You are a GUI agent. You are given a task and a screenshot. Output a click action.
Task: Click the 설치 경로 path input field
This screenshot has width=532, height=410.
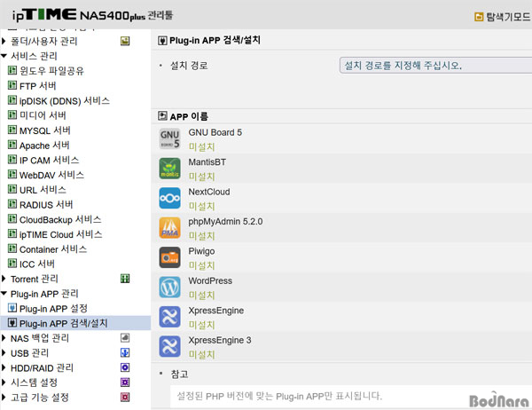coord(434,66)
